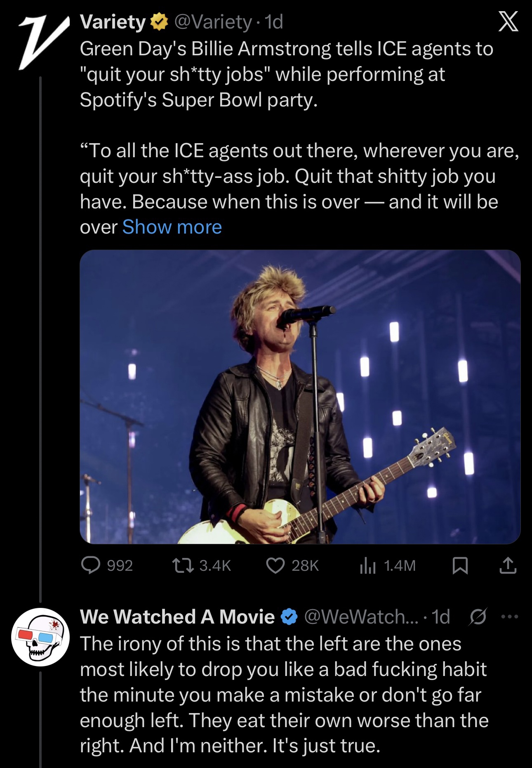Image resolution: width=532 pixels, height=768 pixels.
Task: Click the Variety display name
Action: click(113, 22)
